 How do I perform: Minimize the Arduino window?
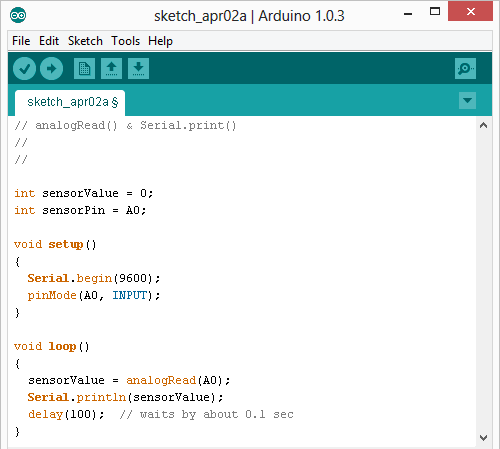[408, 14]
